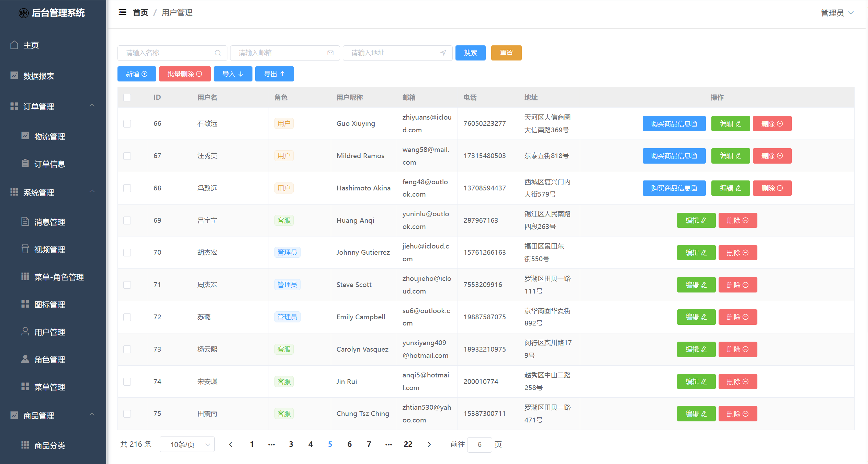Open 购买商品信息 for user 石致远

click(x=674, y=124)
